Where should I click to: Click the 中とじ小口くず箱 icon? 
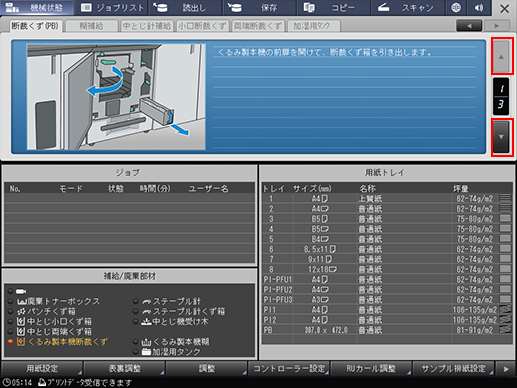pos(21,322)
